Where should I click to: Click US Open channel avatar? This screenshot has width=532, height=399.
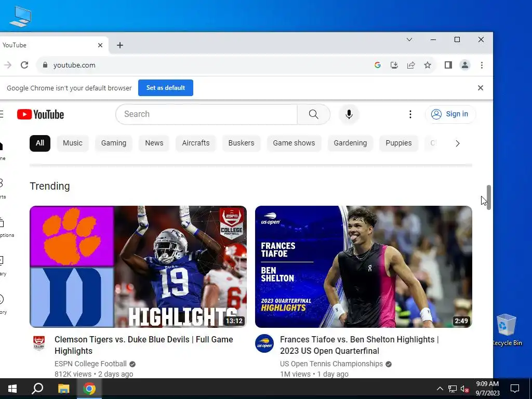pyautogui.click(x=264, y=343)
